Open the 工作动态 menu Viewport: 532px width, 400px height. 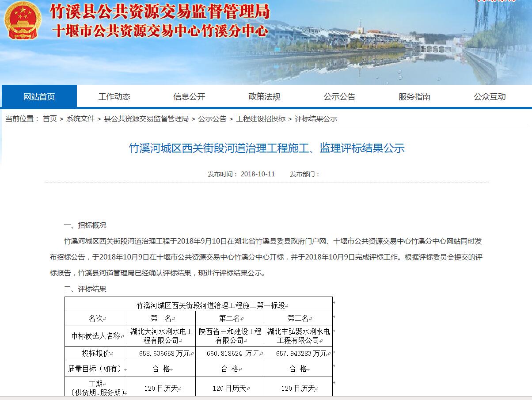(114, 96)
